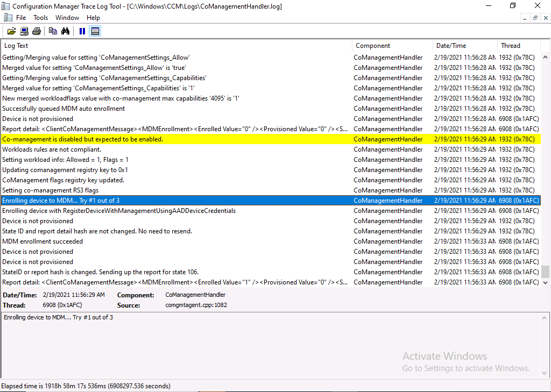Close the inner log document window
Screen dimensions: 551x392
546,18
